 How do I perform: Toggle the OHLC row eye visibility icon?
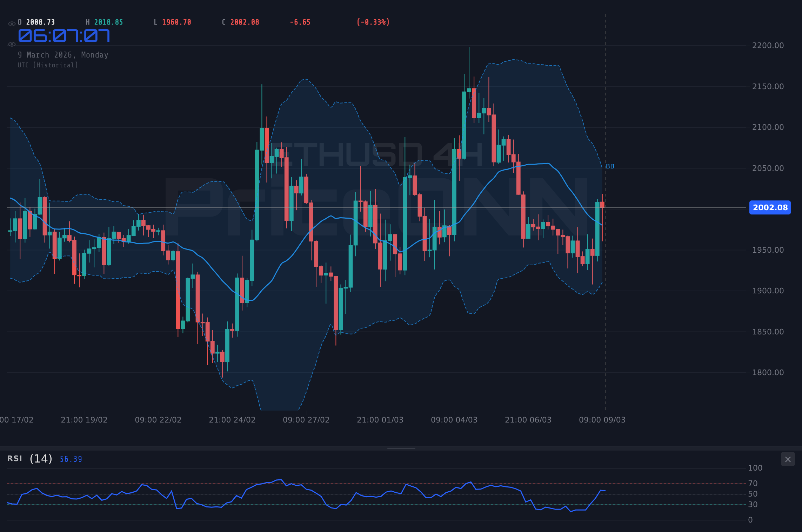[12, 24]
